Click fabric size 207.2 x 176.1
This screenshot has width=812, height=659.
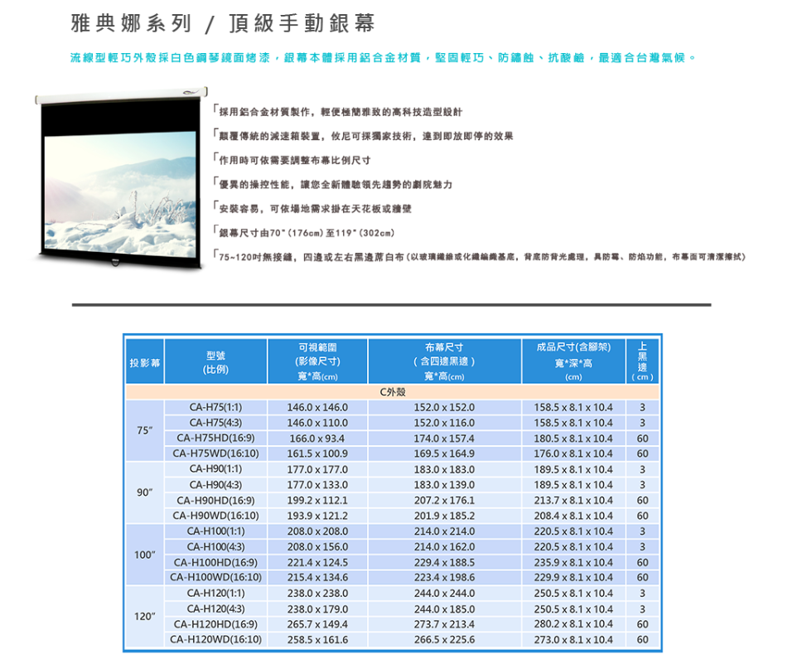pos(444,501)
